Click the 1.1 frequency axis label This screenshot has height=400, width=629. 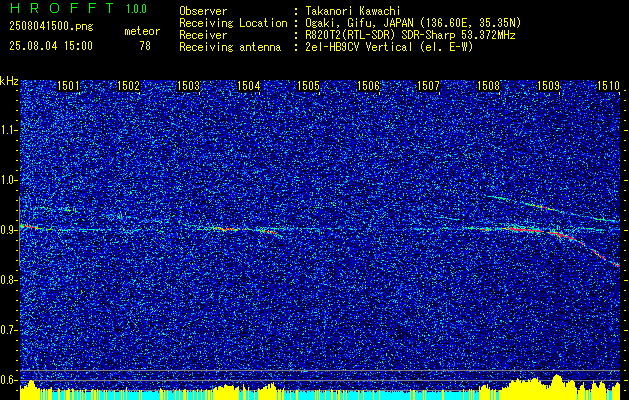9,130
